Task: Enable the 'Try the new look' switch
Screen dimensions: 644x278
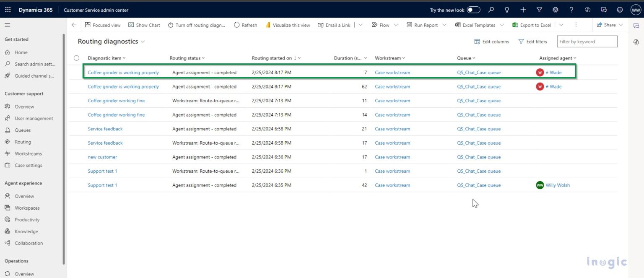Action: pyautogui.click(x=473, y=9)
